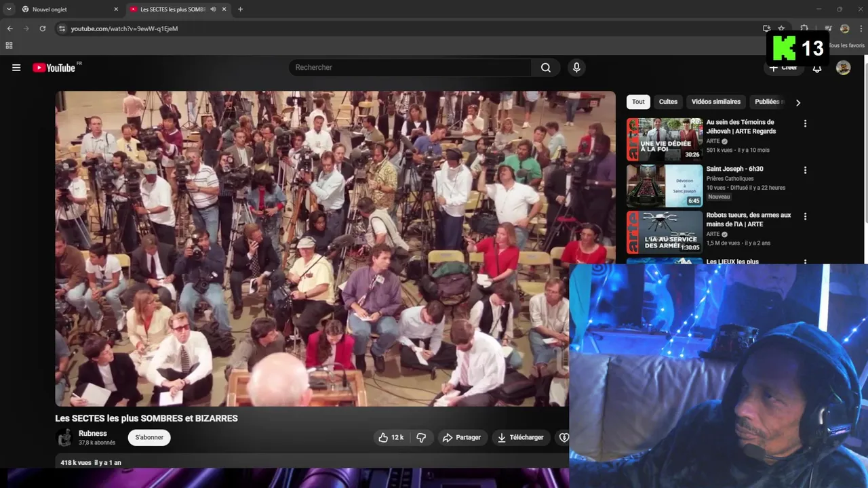Like the video with thumbs up

(x=391, y=438)
